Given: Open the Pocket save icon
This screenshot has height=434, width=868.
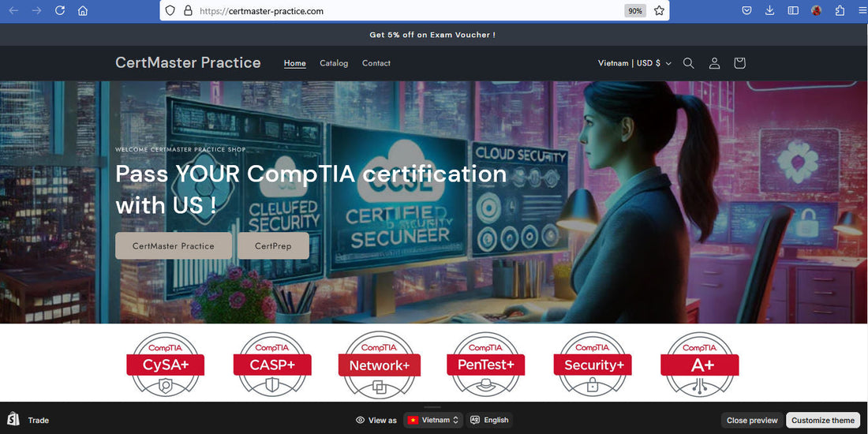Looking at the screenshot, I should (746, 10).
